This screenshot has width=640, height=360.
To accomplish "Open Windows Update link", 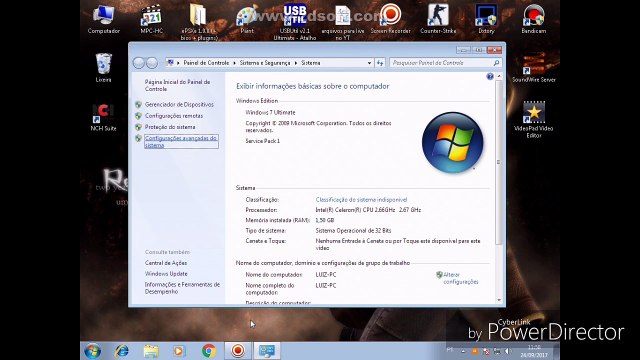I will tap(166, 273).
